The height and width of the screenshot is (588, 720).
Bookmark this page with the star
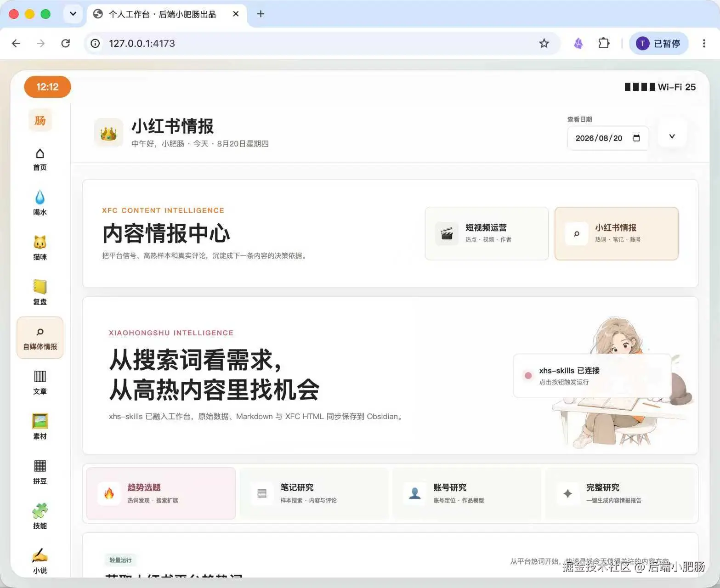pyautogui.click(x=544, y=43)
